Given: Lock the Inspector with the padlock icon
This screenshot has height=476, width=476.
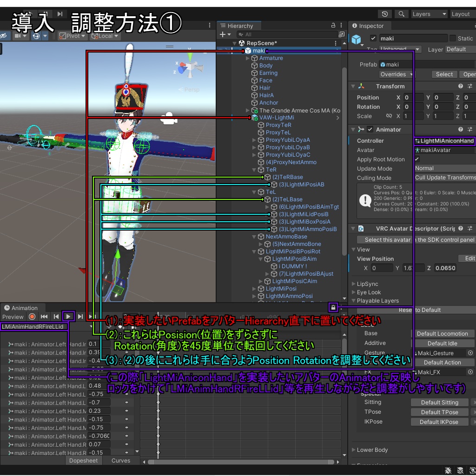Looking at the screenshot, I should [333, 307].
